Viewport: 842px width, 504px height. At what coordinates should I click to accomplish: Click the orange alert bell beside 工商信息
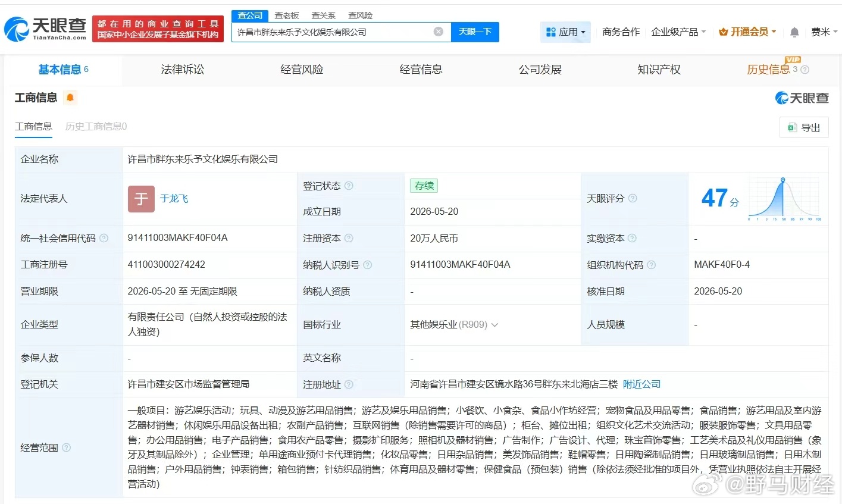coord(70,98)
